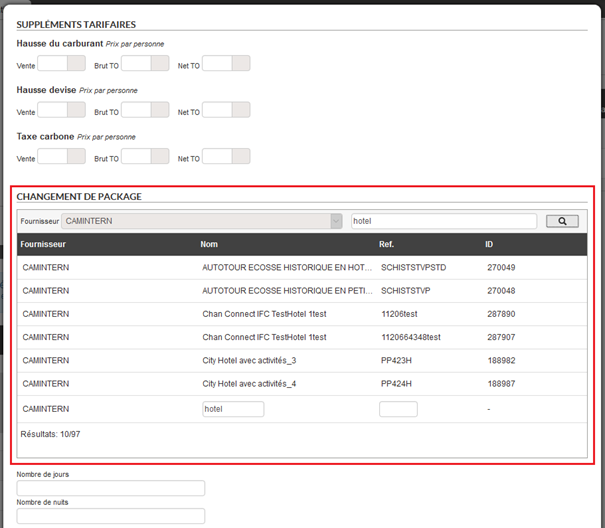Click the Ref. column header
Screen dimensions: 605x528
click(x=386, y=244)
